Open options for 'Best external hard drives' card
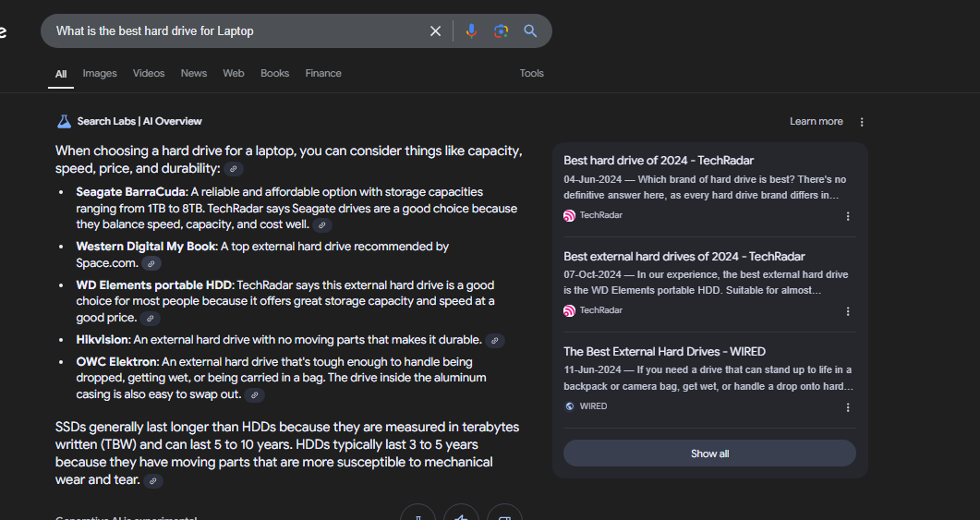Viewport: 980px width, 520px height. pos(848,311)
